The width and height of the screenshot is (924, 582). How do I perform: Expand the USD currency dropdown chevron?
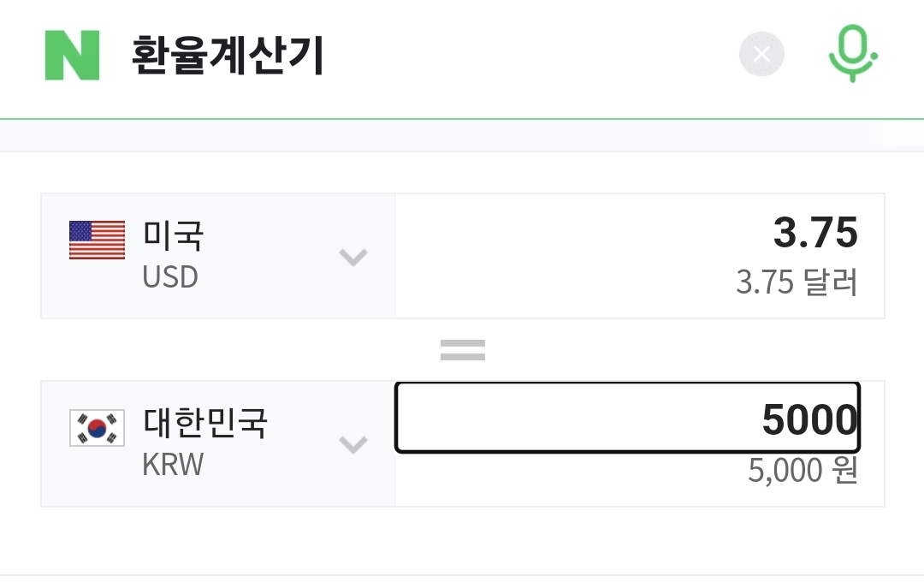pos(353,256)
